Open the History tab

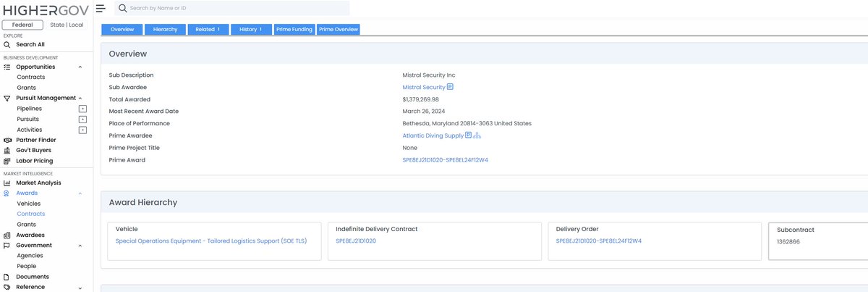[252, 29]
